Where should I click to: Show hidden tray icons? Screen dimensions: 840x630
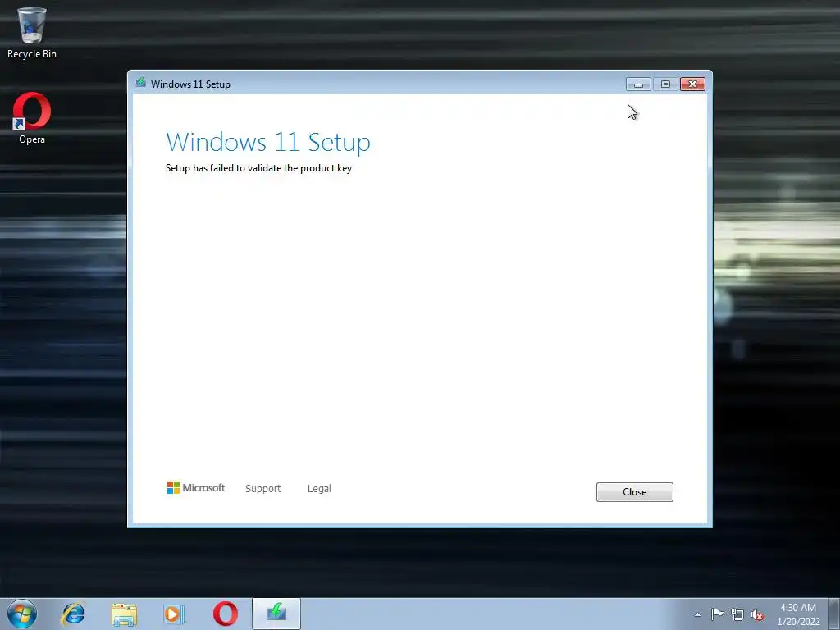tap(697, 614)
